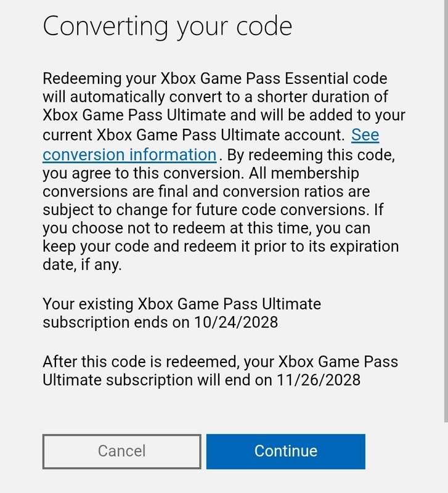Click the 'date, if any.' text
Screen dimensions: 448x493
(83, 266)
